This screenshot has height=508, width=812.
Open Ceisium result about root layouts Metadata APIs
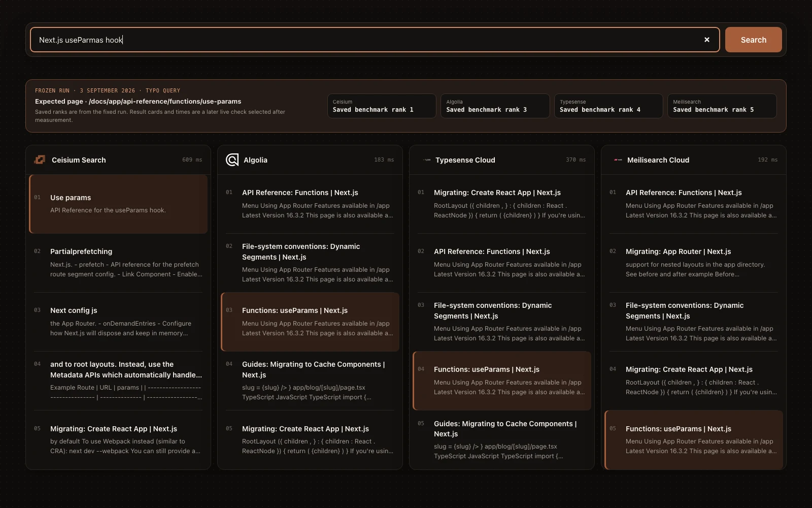pos(118,380)
